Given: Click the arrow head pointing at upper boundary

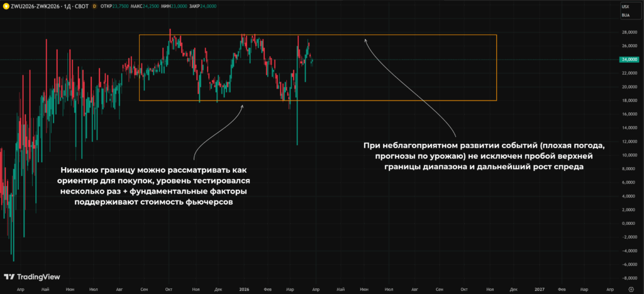Looking at the screenshot, I should 365,40.
